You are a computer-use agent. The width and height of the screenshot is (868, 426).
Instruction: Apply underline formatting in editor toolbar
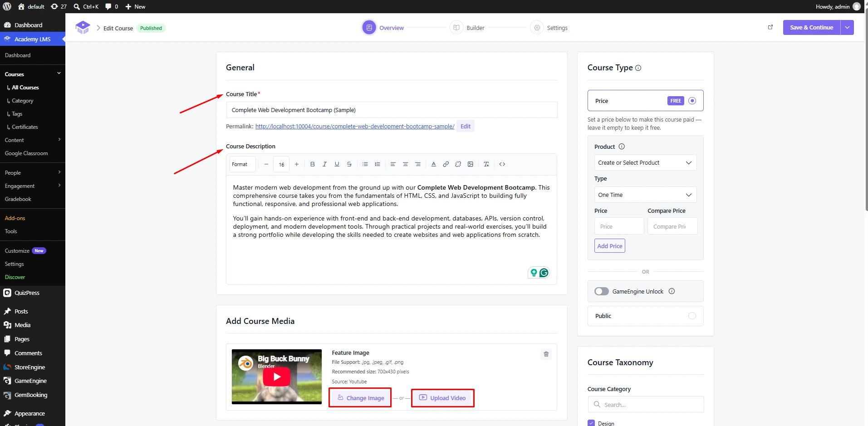point(337,164)
